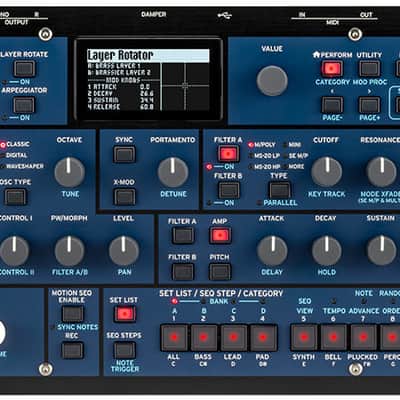Click the PW/Morph knob

point(69,251)
